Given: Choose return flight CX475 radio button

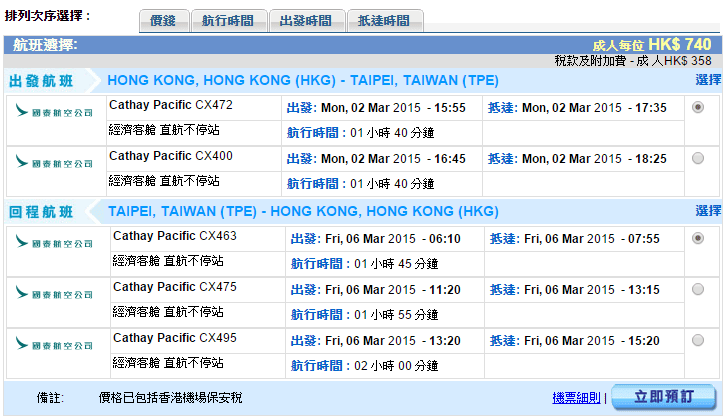Looking at the screenshot, I should coord(697,290).
